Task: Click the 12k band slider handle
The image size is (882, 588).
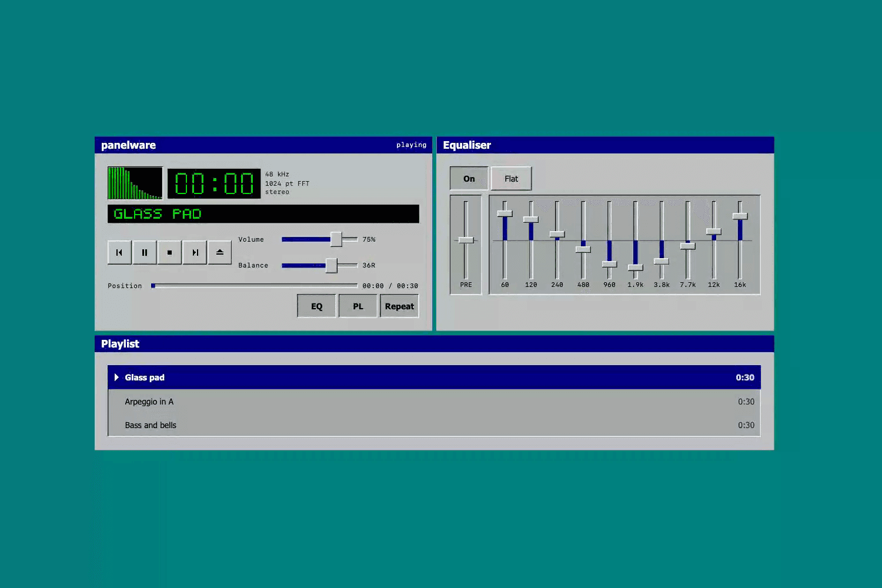Action: coord(714,232)
